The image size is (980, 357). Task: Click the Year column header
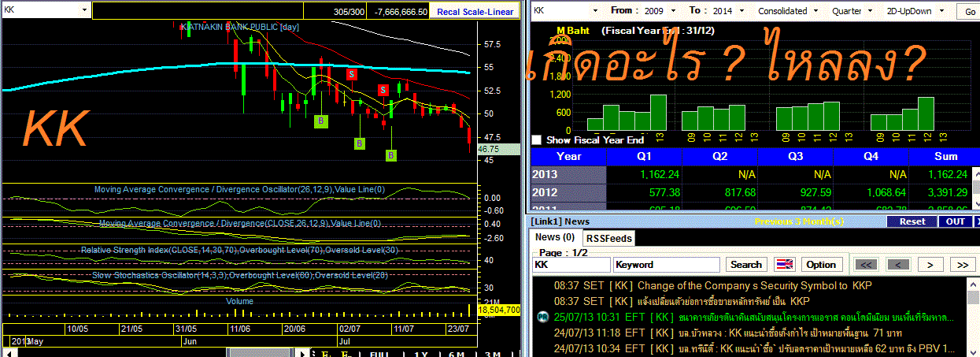pos(568,156)
